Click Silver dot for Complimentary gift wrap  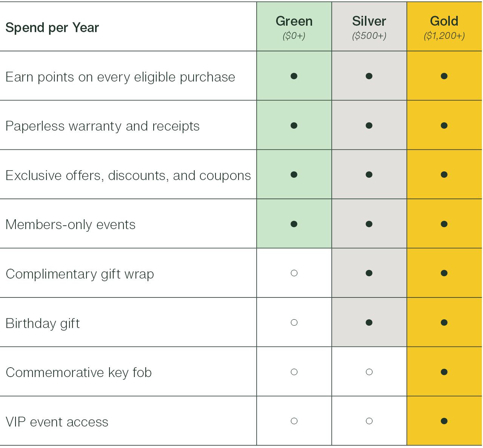click(x=369, y=273)
